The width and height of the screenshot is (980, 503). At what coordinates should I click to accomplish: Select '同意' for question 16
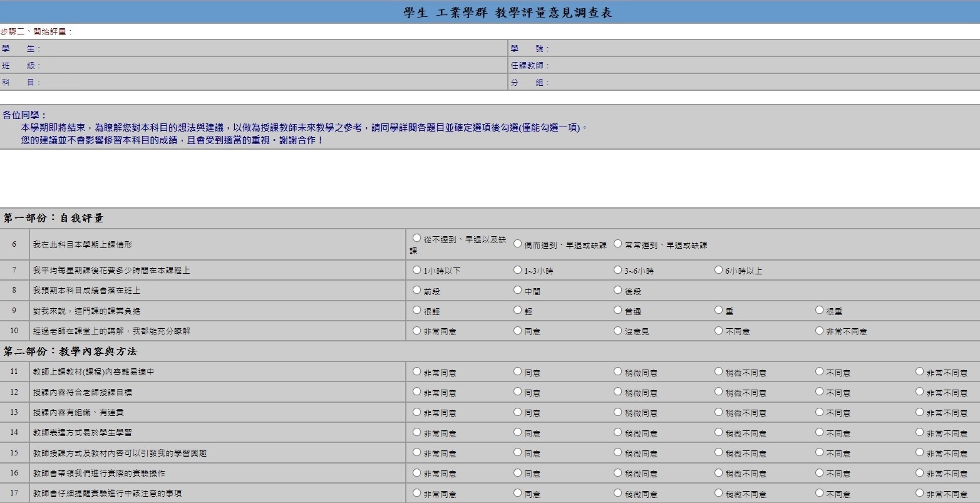pyautogui.click(x=517, y=473)
